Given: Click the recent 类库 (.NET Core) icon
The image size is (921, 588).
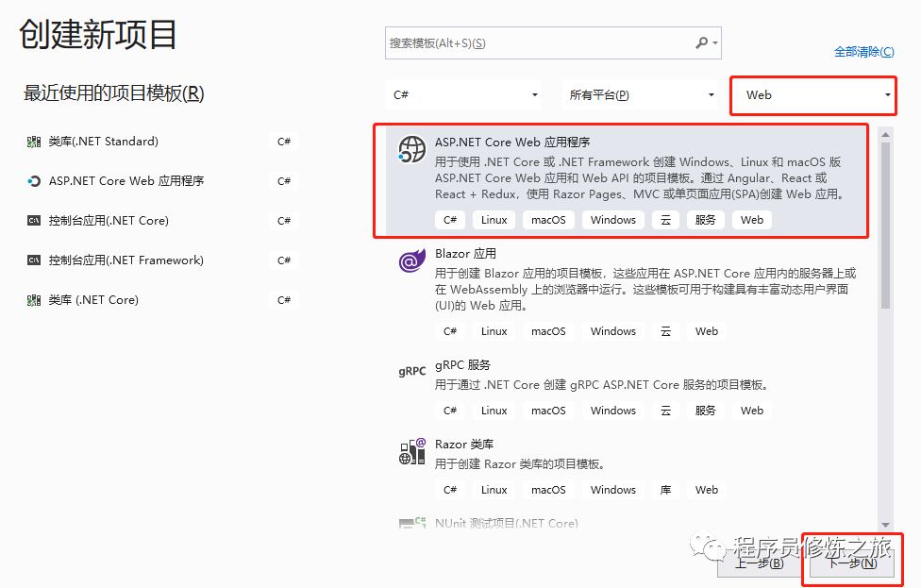Looking at the screenshot, I should 34,300.
